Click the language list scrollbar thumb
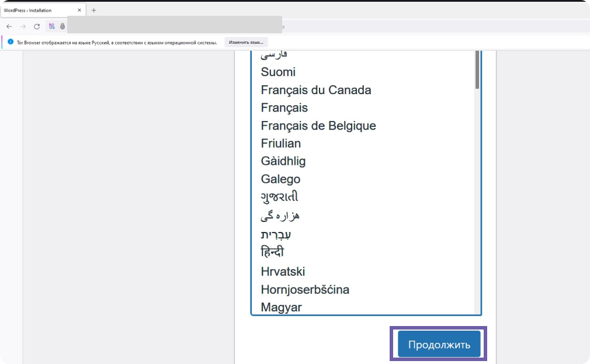Screen dimensions: 590x364 pos(477,69)
